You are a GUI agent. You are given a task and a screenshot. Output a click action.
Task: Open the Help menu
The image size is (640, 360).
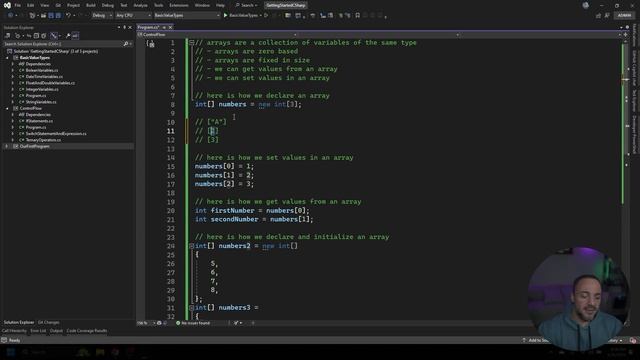220,5
